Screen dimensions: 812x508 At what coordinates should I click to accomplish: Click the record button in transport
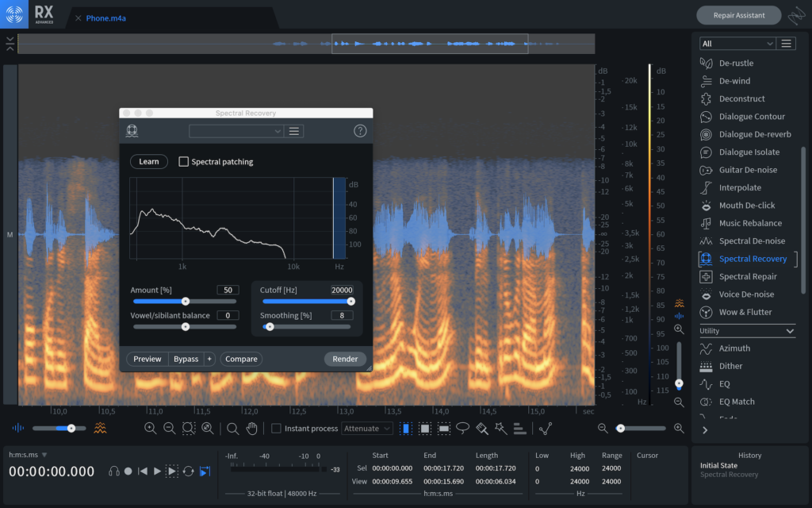pyautogui.click(x=128, y=471)
